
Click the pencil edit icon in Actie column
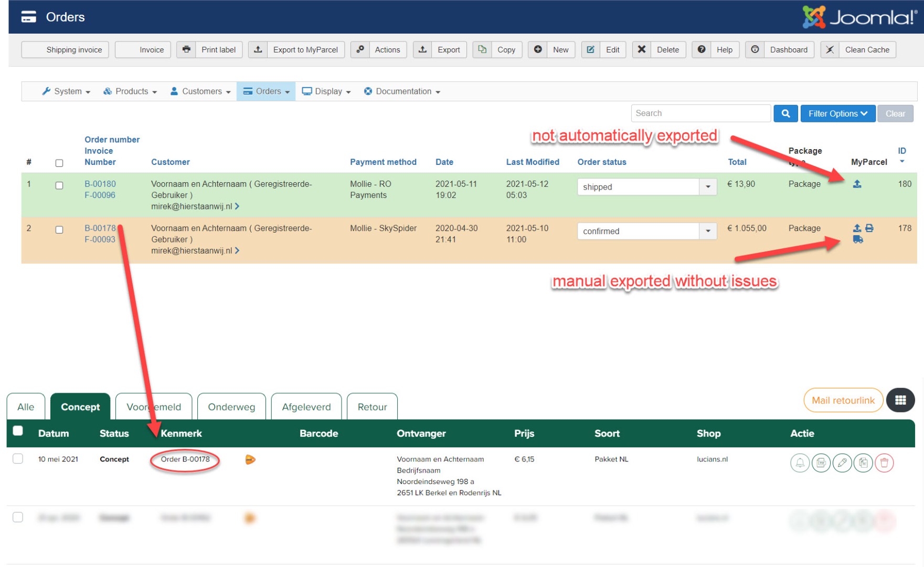tap(842, 463)
